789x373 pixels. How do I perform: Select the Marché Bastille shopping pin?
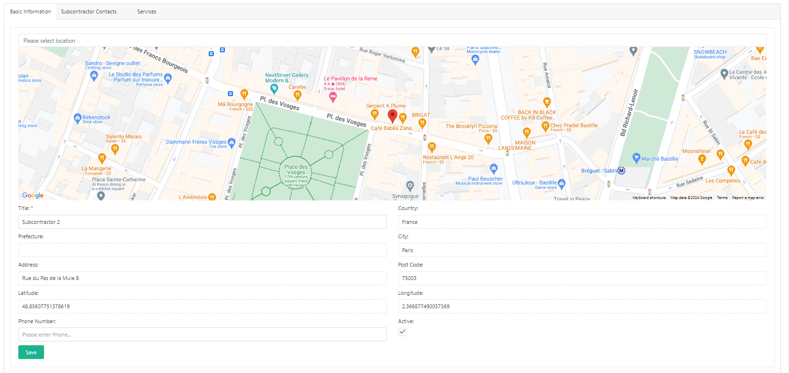[636, 159]
